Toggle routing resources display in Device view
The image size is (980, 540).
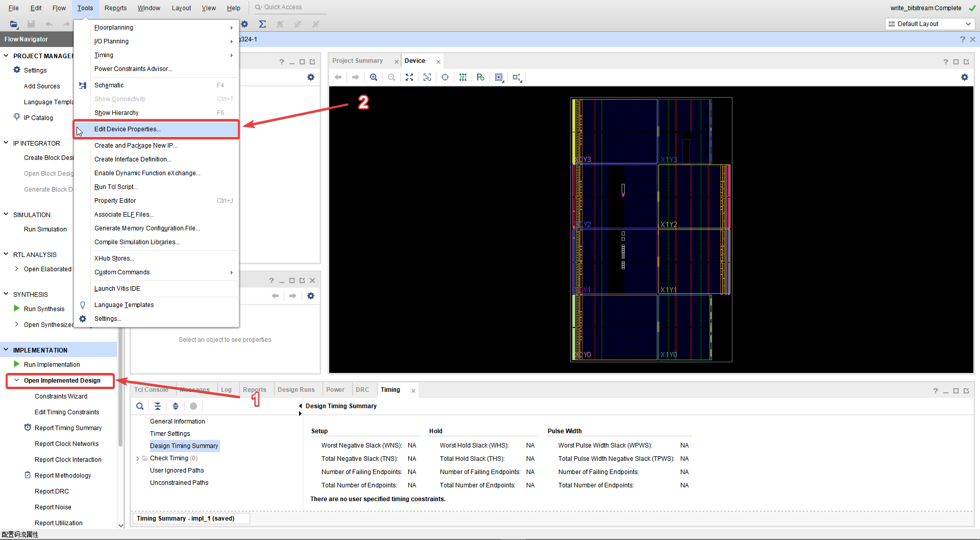pyautogui.click(x=462, y=77)
